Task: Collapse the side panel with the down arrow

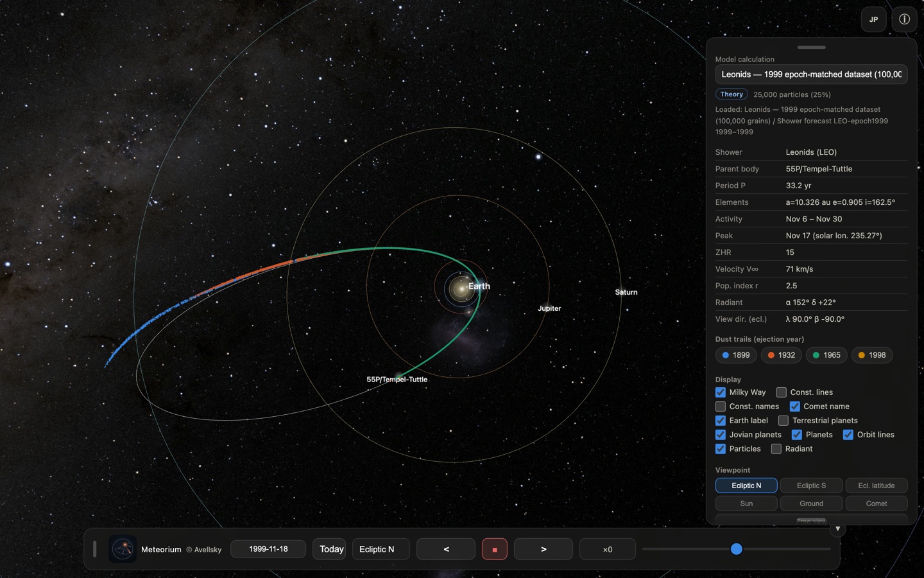Action: 837,529
